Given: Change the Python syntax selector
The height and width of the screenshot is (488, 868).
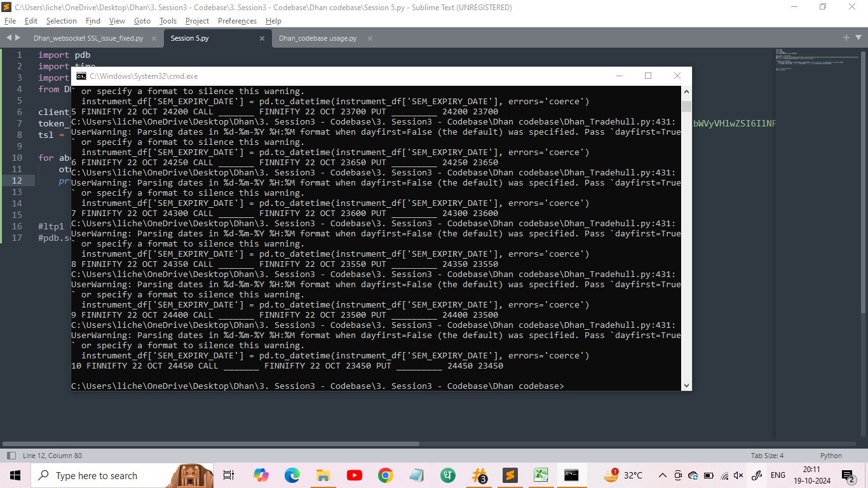Looking at the screenshot, I should click(x=831, y=456).
